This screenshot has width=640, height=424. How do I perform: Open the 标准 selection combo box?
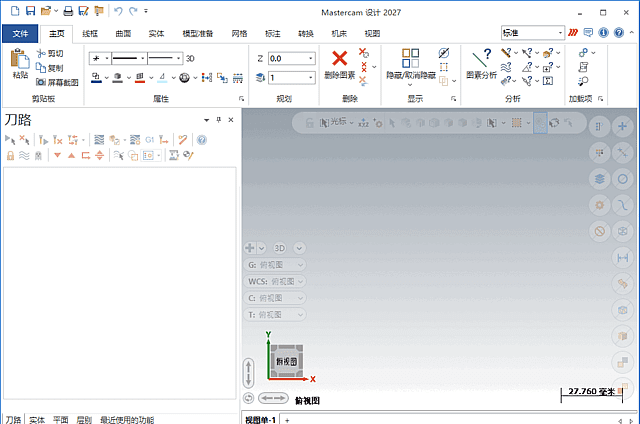pyautogui.click(x=533, y=33)
